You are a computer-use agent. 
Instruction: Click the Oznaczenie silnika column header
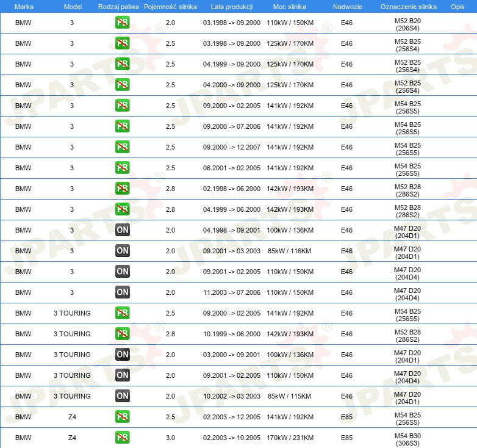pyautogui.click(x=408, y=7)
